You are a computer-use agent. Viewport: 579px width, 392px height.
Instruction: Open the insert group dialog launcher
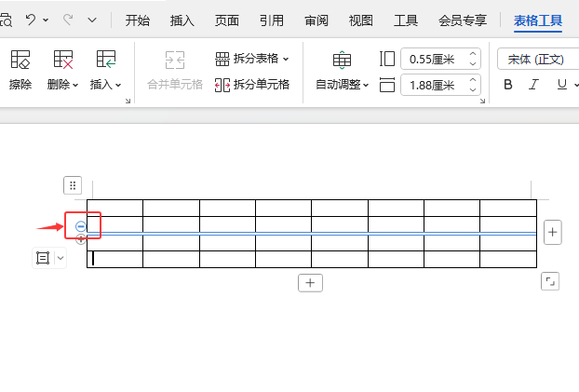(128, 101)
